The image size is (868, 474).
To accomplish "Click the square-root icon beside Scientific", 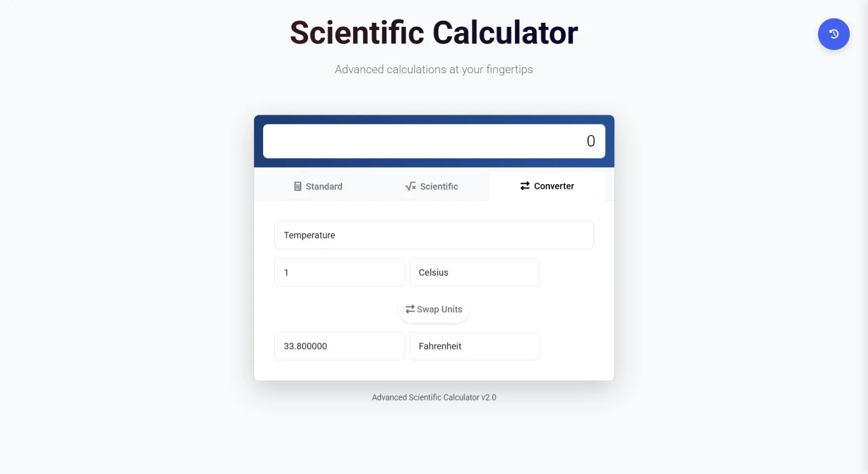I will coord(411,187).
